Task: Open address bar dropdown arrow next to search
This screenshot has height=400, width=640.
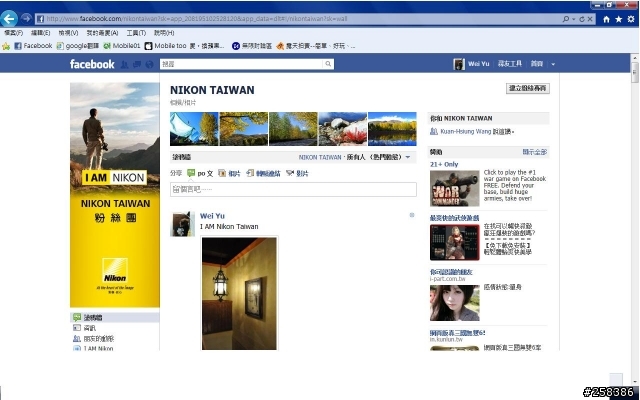Action: click(573, 19)
